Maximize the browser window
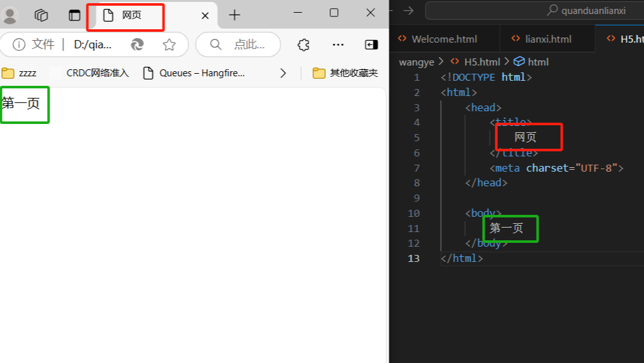This screenshot has width=644, height=363. pyautogui.click(x=334, y=13)
